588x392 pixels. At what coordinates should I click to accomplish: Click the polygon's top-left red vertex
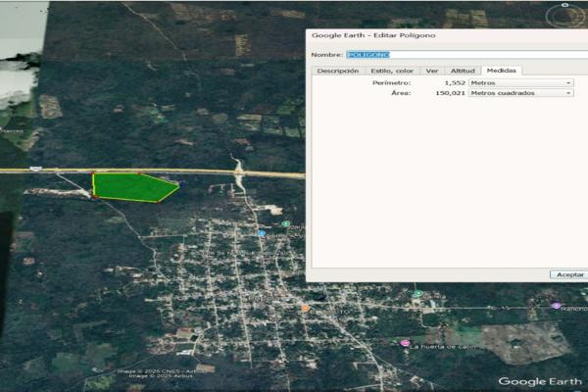pos(93,174)
